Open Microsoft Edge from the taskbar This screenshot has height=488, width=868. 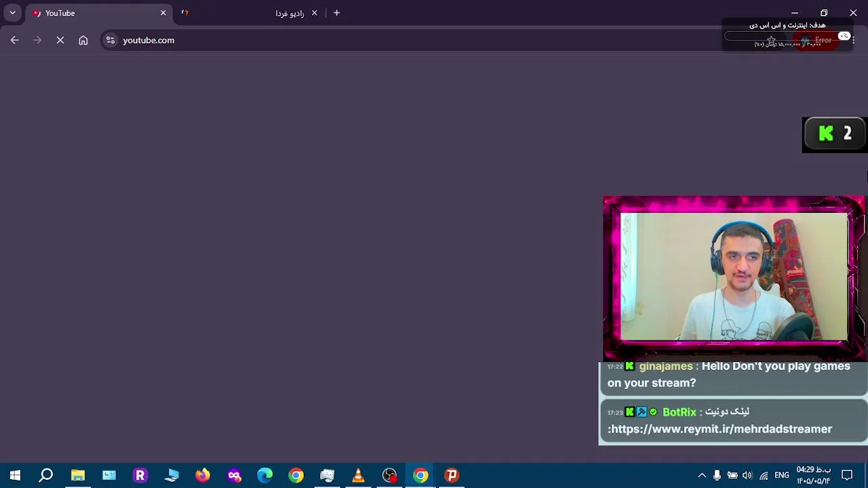265,475
